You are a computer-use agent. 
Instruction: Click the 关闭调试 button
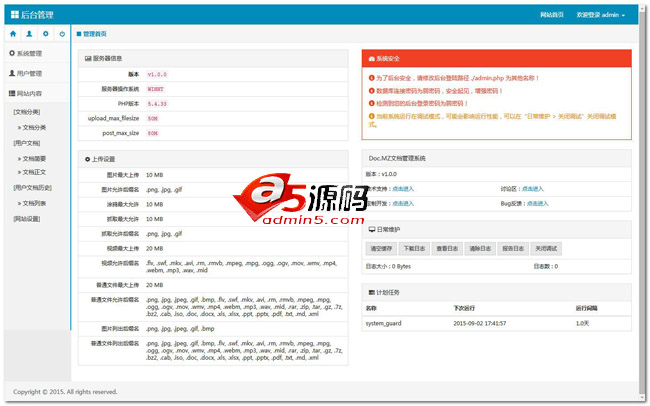(546, 249)
